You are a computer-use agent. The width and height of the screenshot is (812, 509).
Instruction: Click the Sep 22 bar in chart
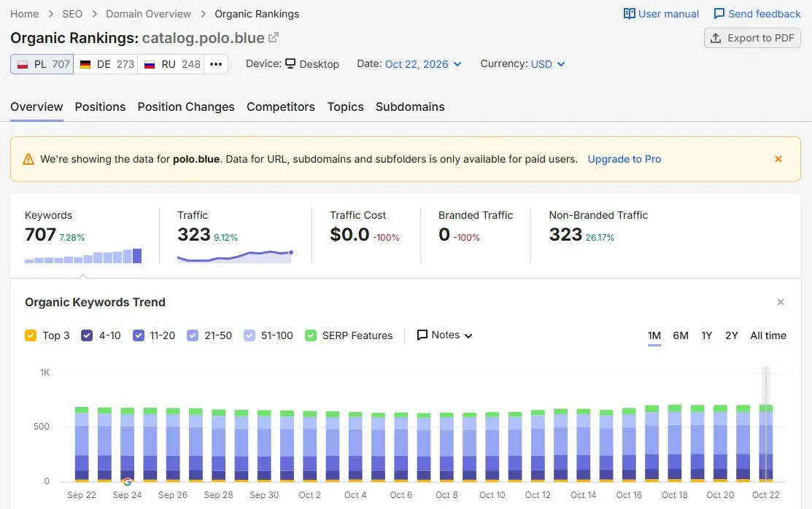click(x=82, y=444)
